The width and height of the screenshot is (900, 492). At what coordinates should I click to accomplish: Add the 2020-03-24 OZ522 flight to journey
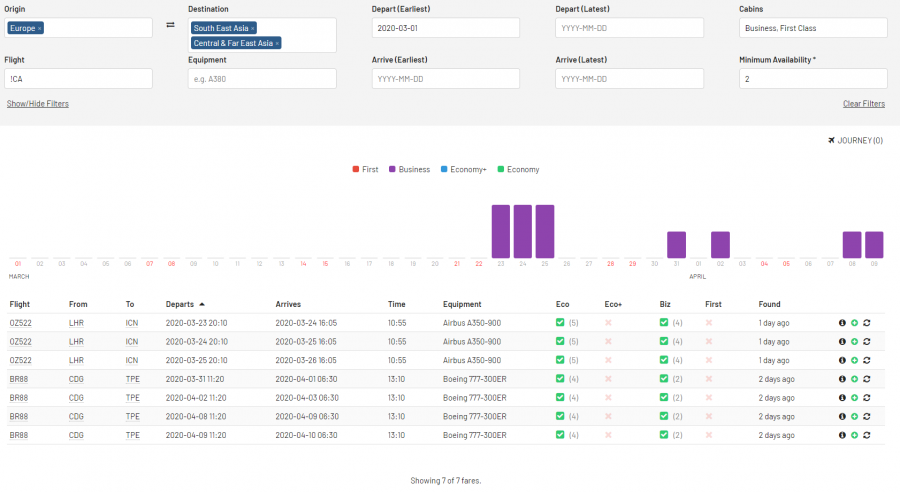(x=854, y=341)
